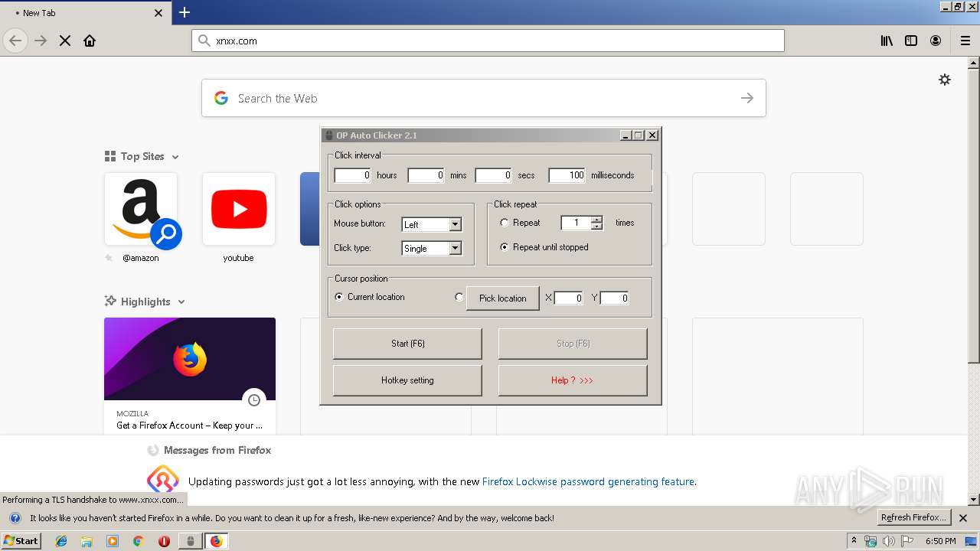980x551 pixels.
Task: Show hidden system tray icons
Action: tap(854, 541)
